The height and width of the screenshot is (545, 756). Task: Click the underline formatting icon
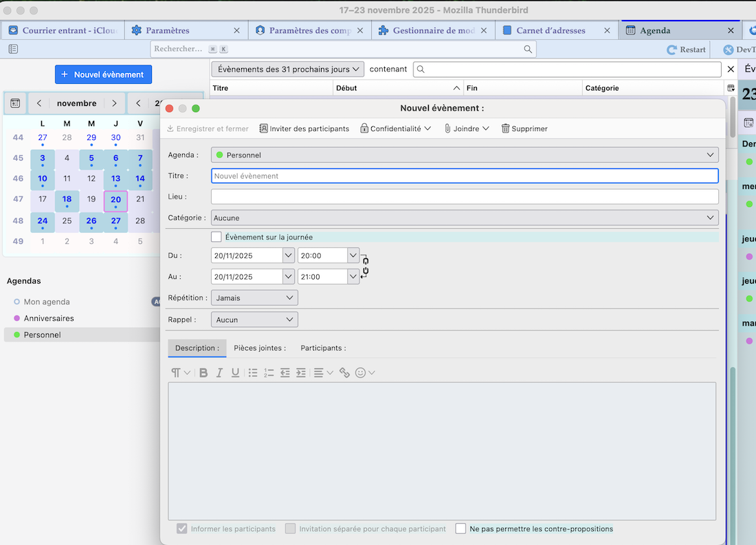pos(236,372)
